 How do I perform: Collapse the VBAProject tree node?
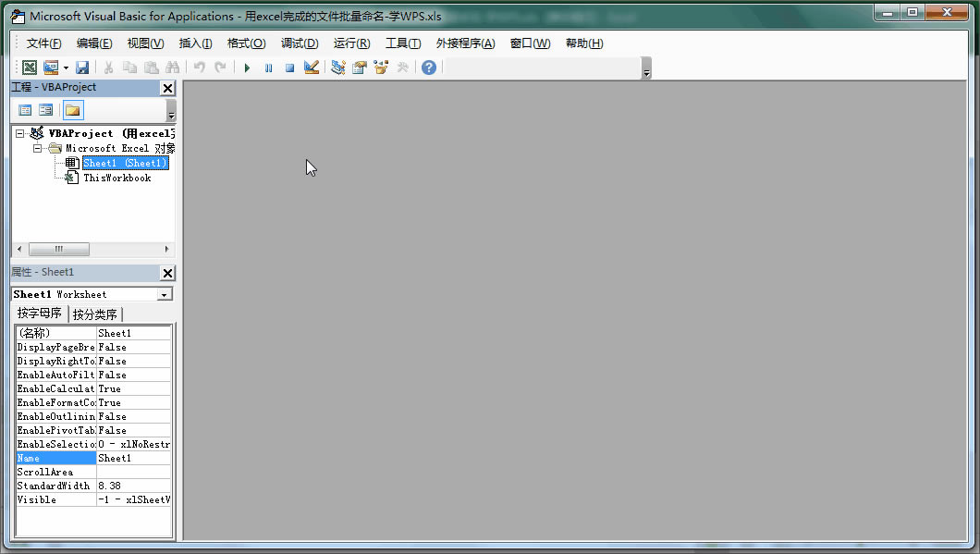[20, 132]
